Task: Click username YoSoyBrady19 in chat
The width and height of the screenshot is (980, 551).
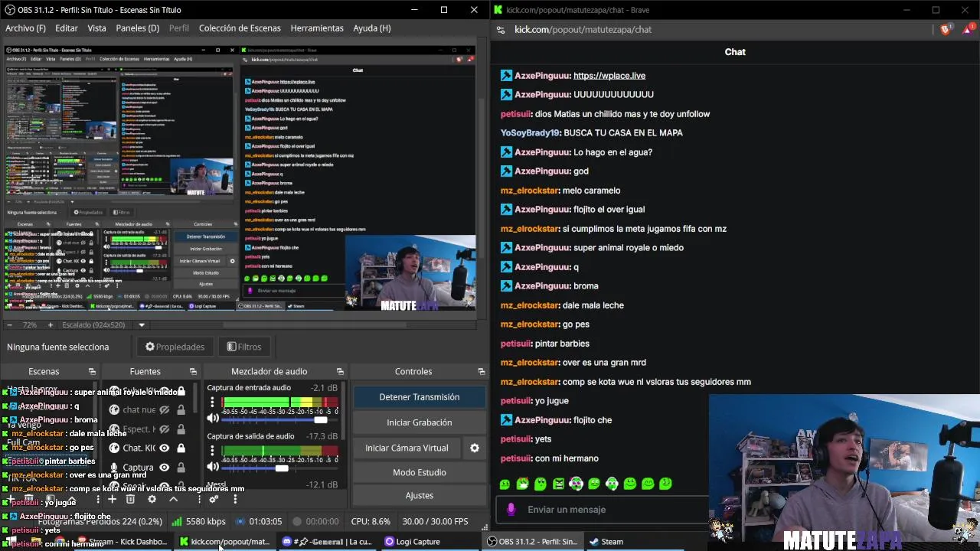Action: (530, 133)
